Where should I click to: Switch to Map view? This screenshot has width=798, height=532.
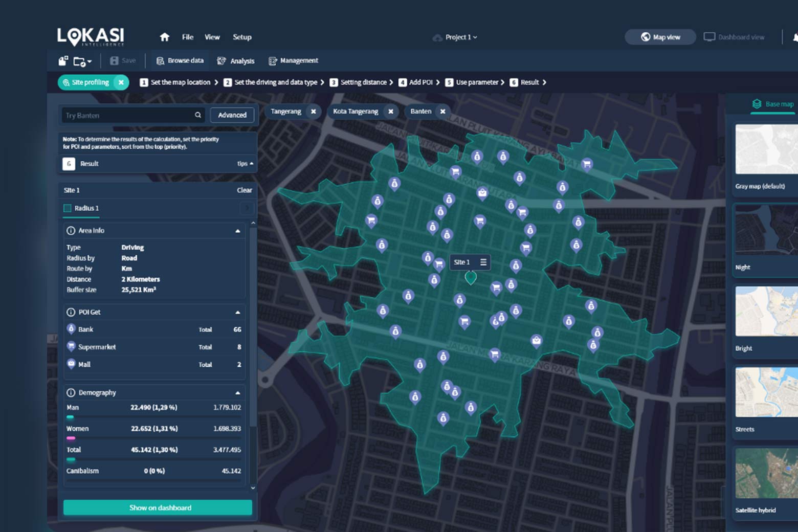click(660, 37)
